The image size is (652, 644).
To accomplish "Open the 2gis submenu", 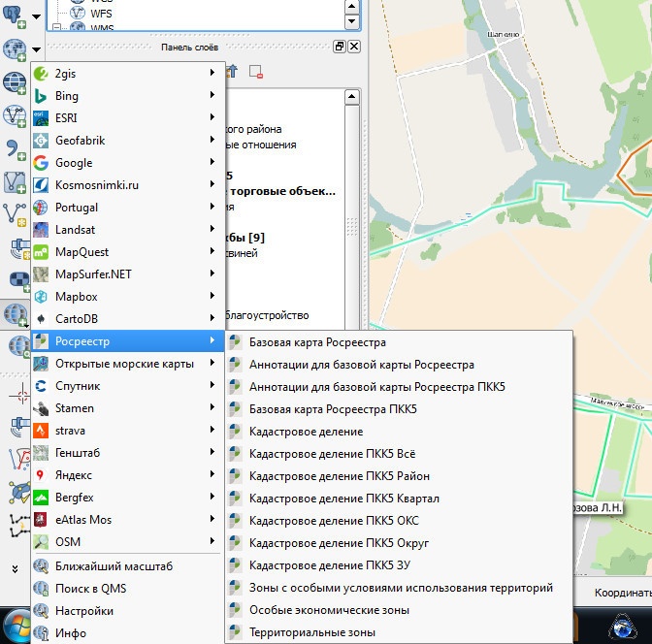I will [128, 74].
